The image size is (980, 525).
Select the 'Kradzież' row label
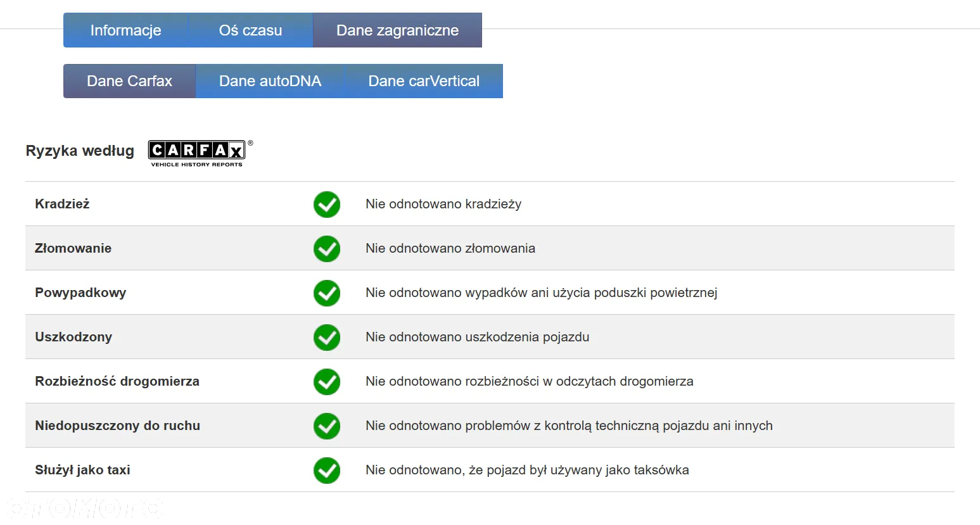click(x=62, y=204)
